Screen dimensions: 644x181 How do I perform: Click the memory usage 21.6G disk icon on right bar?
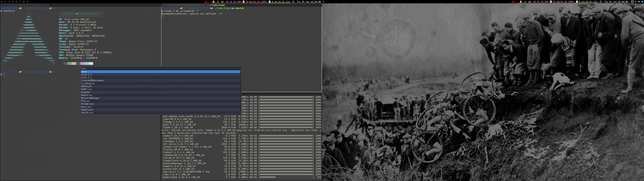tap(551, 2)
